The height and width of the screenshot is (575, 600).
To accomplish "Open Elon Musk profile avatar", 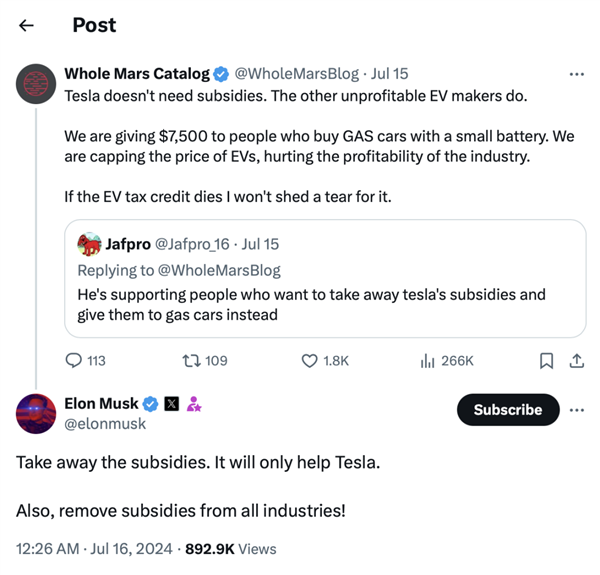I will click(37, 413).
